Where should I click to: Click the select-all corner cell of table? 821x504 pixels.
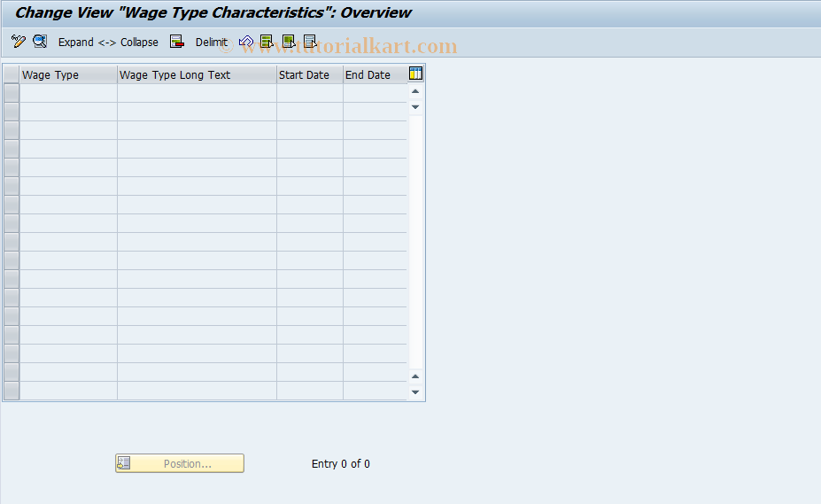(x=12, y=75)
